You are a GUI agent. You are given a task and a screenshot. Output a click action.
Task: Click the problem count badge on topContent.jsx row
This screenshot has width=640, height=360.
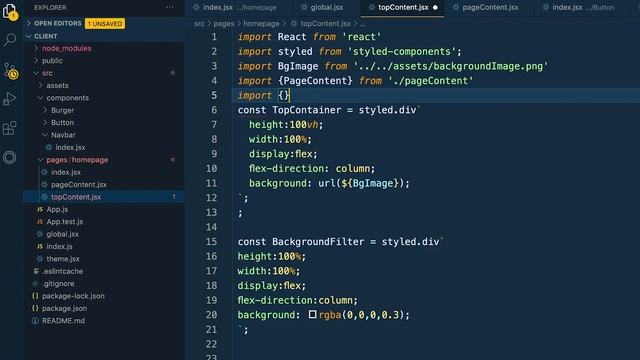coord(173,197)
